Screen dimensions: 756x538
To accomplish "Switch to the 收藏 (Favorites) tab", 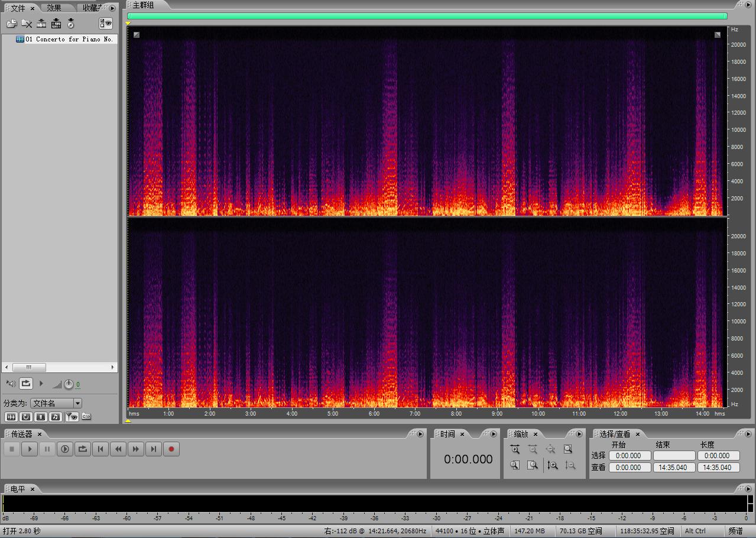I will 92,8.
